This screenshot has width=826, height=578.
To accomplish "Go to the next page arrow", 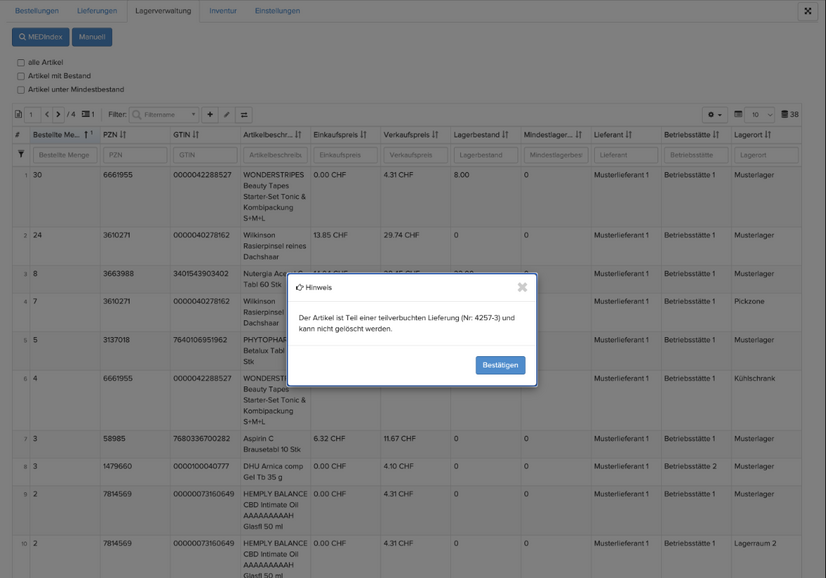I will [x=58, y=115].
